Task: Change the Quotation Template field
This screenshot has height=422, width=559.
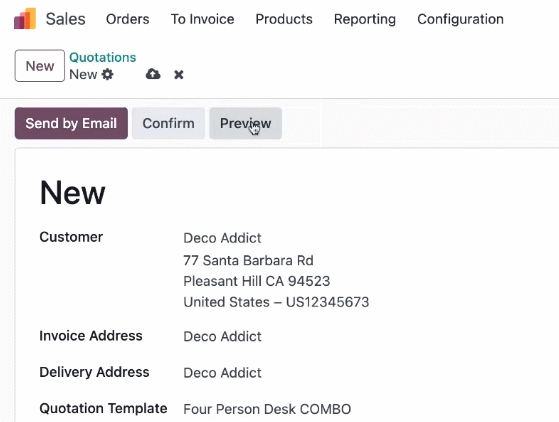Action: click(267, 409)
